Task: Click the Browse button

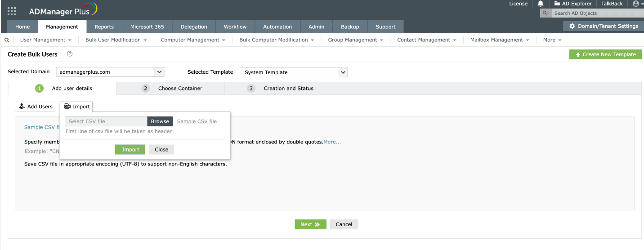Action: (x=160, y=121)
